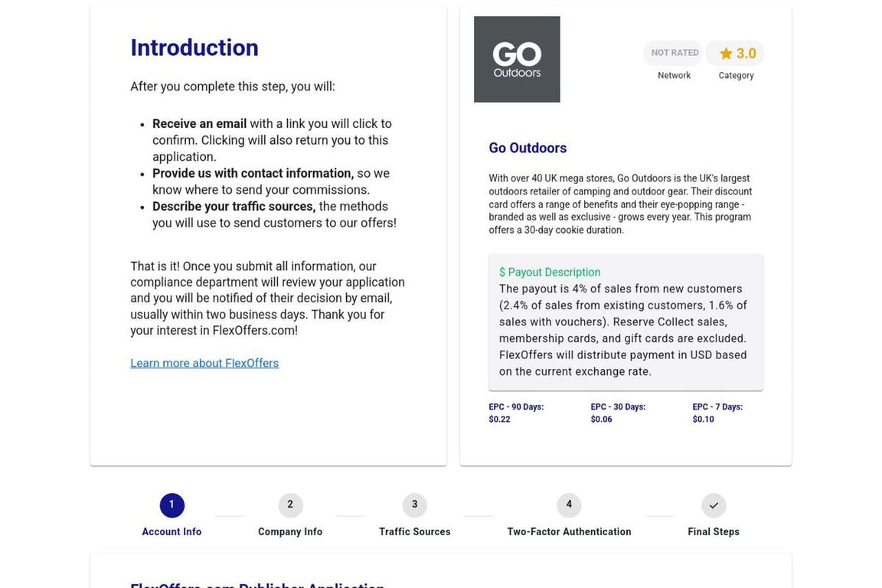This screenshot has width=882, height=588.
Task: Open the Learn more about FlexOffers link
Action: click(x=204, y=363)
